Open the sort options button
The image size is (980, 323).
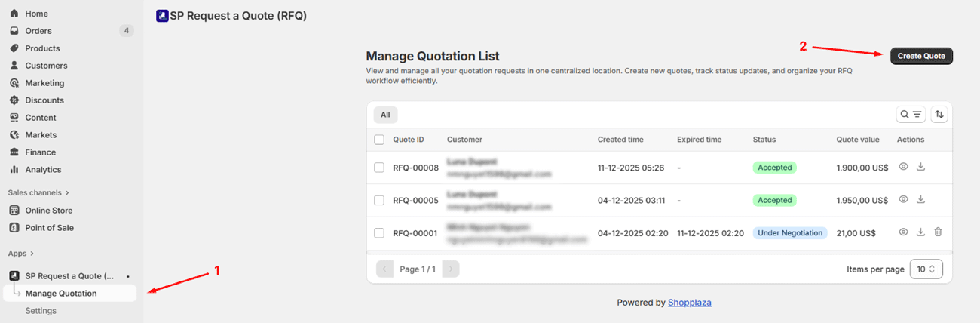point(939,115)
